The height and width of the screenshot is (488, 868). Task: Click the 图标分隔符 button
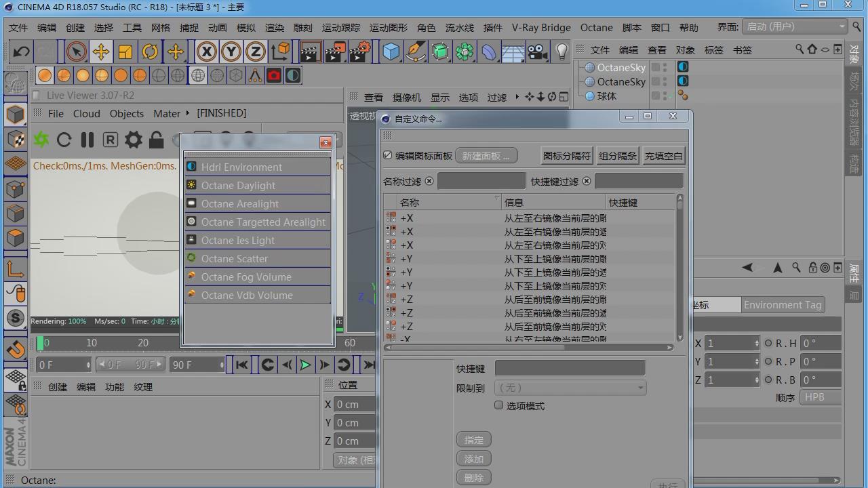(567, 156)
